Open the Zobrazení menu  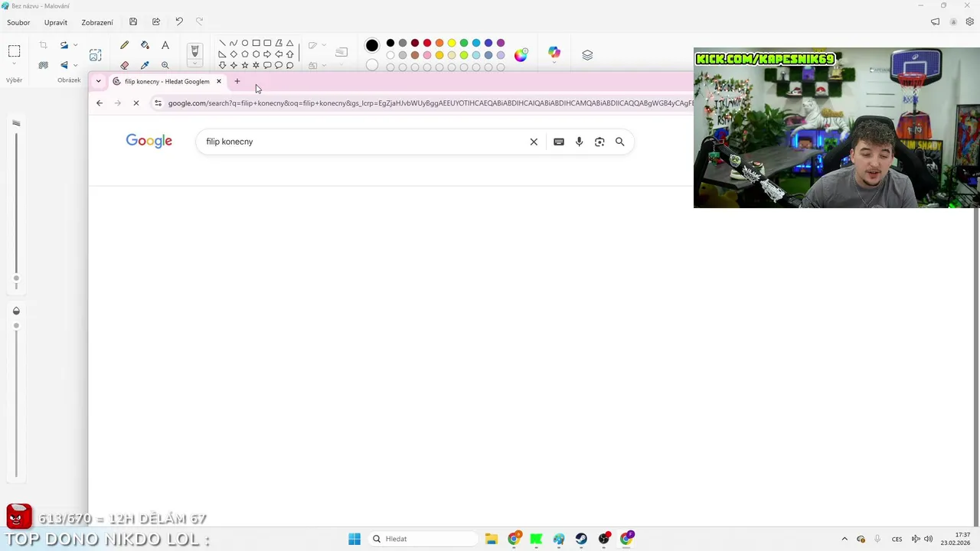[97, 22]
